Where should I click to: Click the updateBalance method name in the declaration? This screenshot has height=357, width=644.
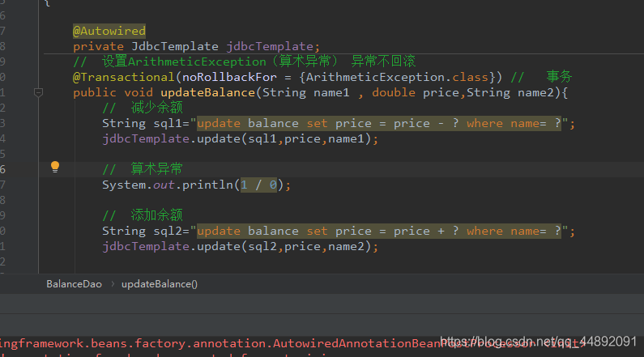point(208,93)
